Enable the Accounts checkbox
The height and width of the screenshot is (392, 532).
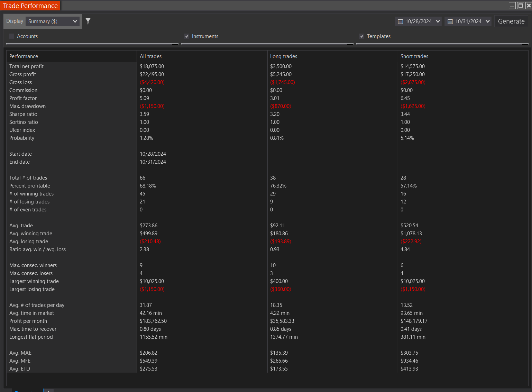pyautogui.click(x=12, y=36)
